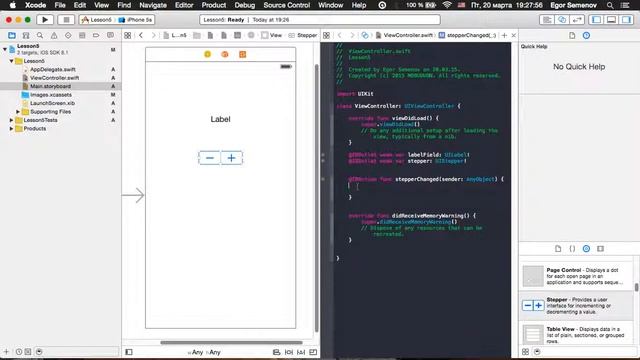This screenshot has height=360, width=640.
Task: Open the Test navigator tab
Action: point(68,36)
